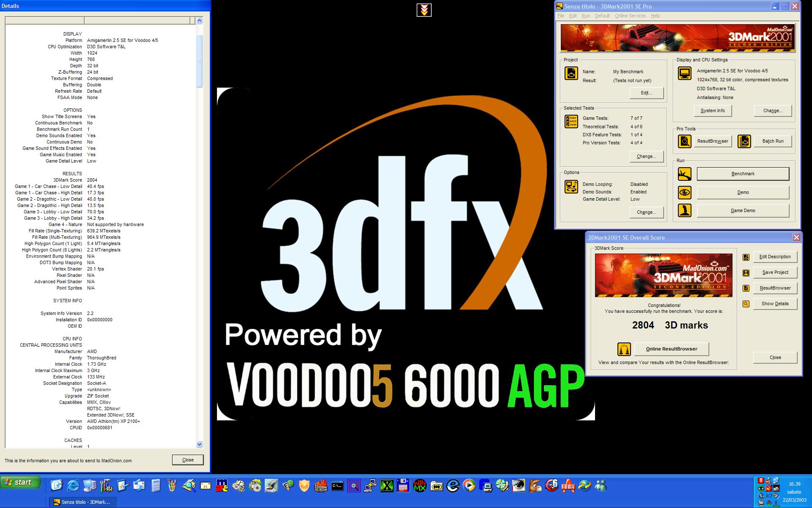812x508 pixels.
Task: Open the File menu in 3DMark2001
Action: [561, 16]
